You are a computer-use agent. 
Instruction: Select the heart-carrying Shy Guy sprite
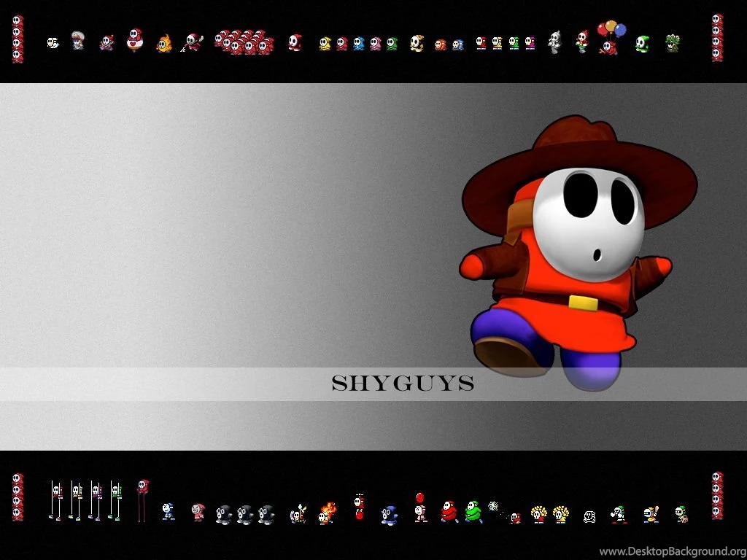(135, 40)
